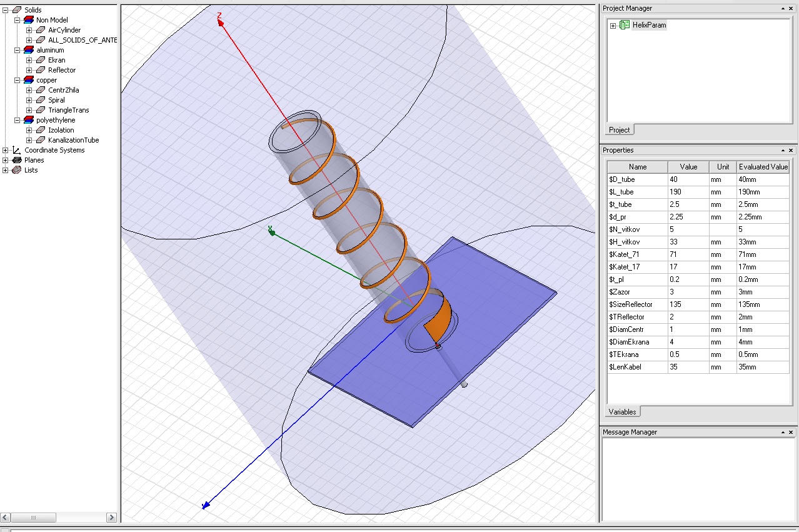
Task: Expand the Reflector object node
Action: tap(29, 70)
